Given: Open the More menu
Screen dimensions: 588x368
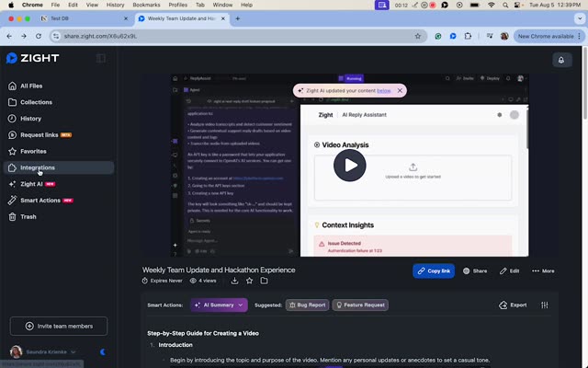Looking at the screenshot, I should coord(543,270).
